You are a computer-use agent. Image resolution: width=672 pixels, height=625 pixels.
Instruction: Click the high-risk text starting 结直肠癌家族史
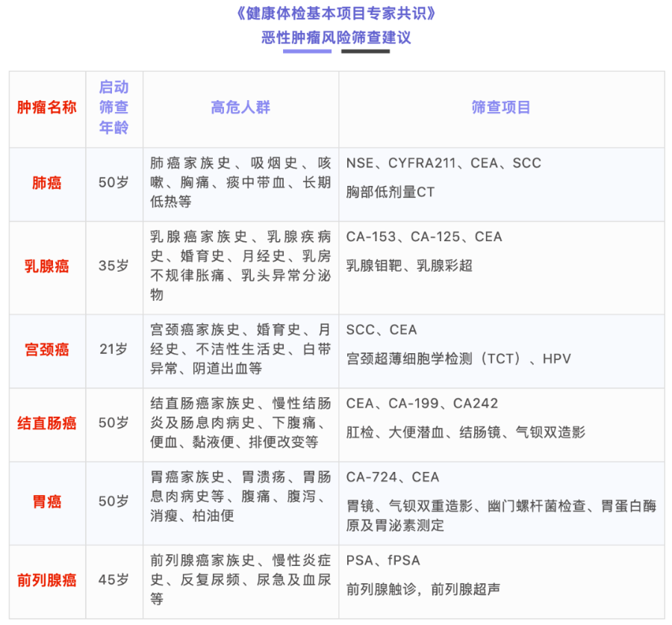240,423
